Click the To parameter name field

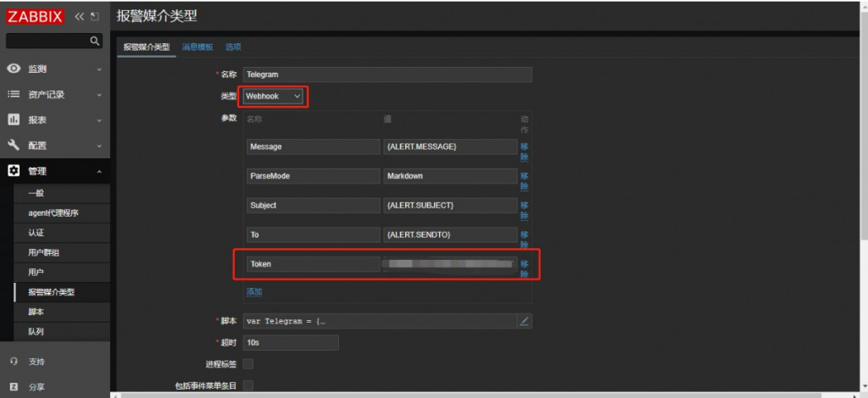point(314,235)
